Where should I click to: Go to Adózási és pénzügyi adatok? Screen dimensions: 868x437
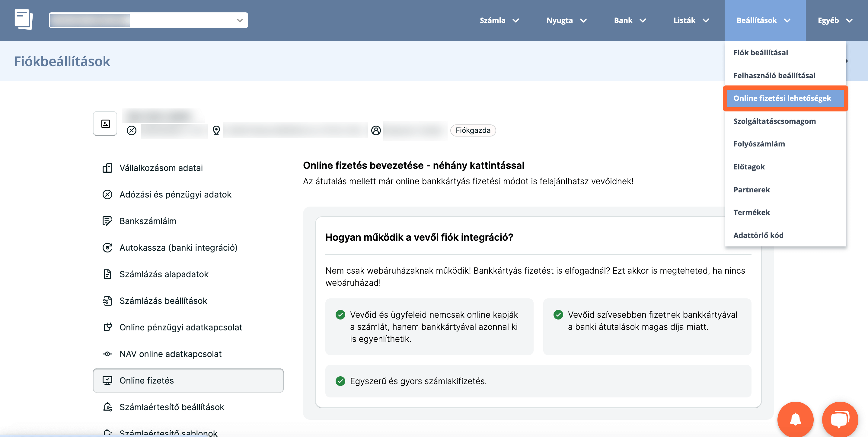[x=175, y=194]
